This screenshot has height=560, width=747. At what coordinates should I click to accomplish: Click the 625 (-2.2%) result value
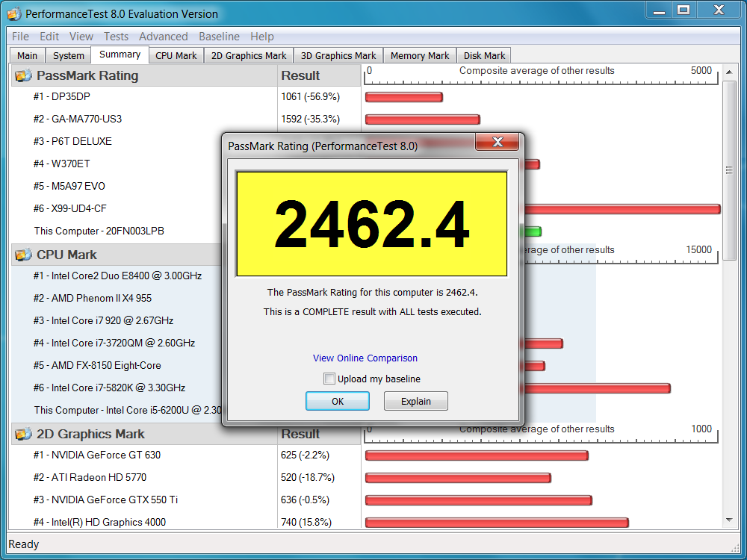click(305, 455)
